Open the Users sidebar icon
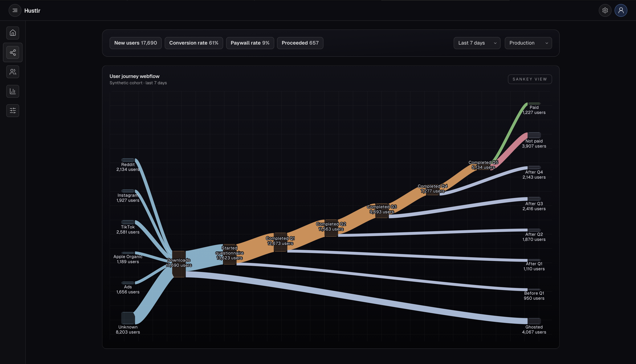 pyautogui.click(x=13, y=72)
